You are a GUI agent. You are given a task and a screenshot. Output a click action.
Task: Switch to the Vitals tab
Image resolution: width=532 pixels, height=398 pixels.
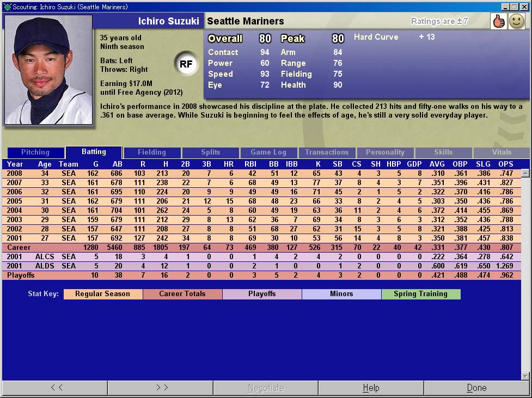pos(502,152)
